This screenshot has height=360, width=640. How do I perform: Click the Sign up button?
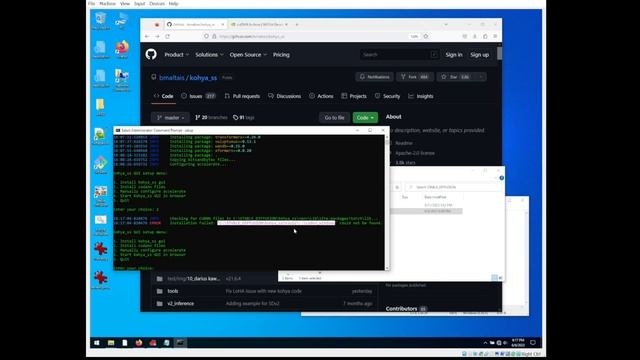[x=480, y=55]
